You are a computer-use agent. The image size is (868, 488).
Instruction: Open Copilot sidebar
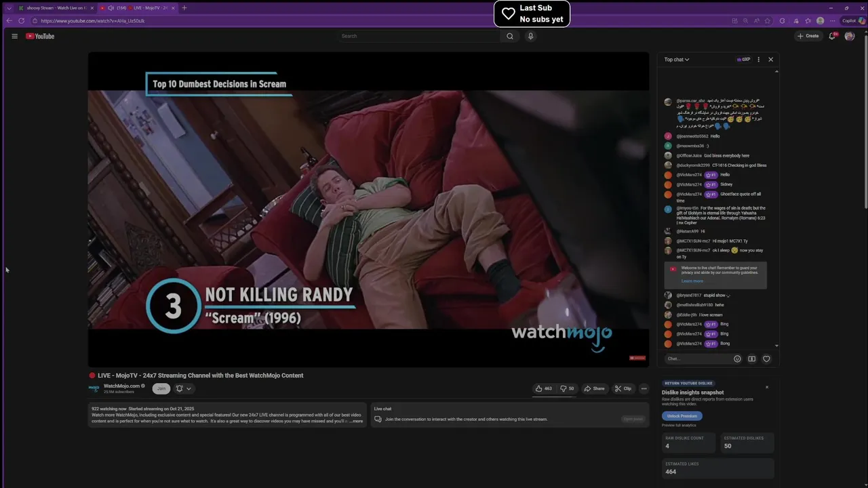coord(853,20)
